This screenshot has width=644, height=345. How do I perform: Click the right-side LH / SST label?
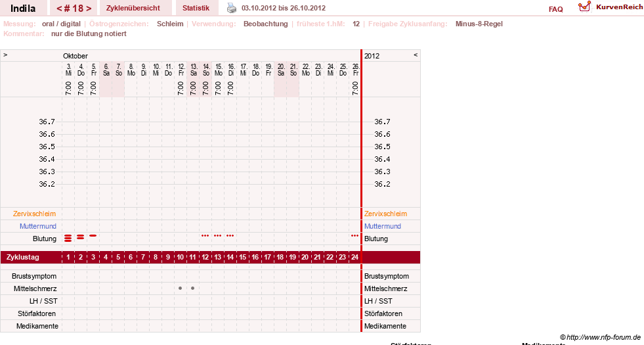378,301
